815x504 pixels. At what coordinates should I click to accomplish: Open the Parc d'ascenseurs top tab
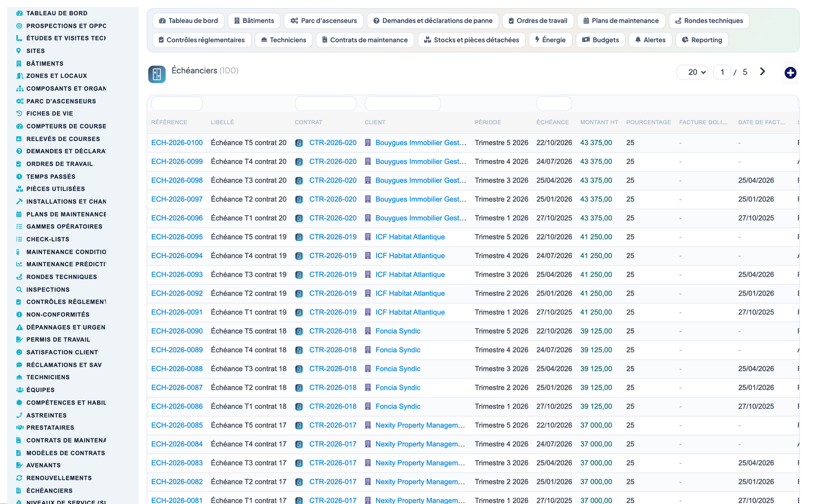point(324,21)
